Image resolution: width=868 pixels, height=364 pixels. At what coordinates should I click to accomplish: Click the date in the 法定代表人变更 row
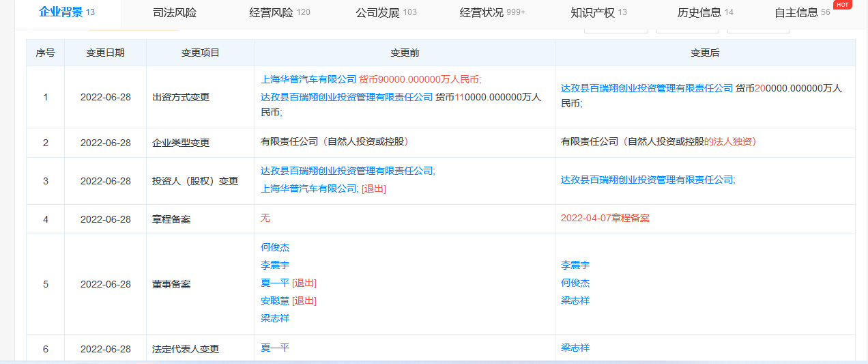coord(106,349)
